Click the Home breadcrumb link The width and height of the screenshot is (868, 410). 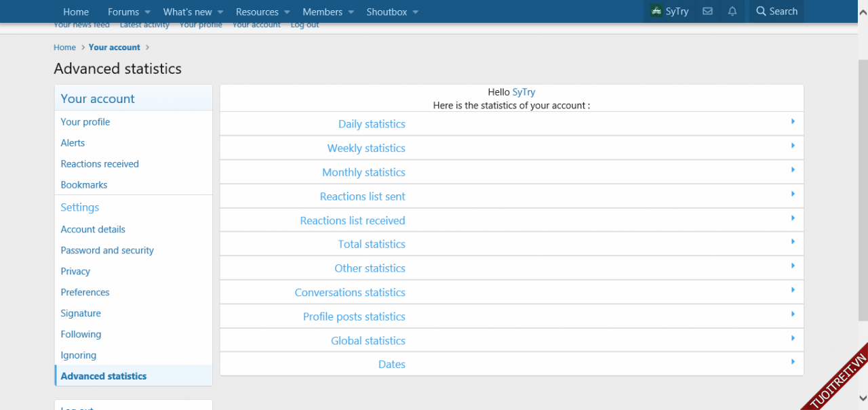tap(65, 47)
